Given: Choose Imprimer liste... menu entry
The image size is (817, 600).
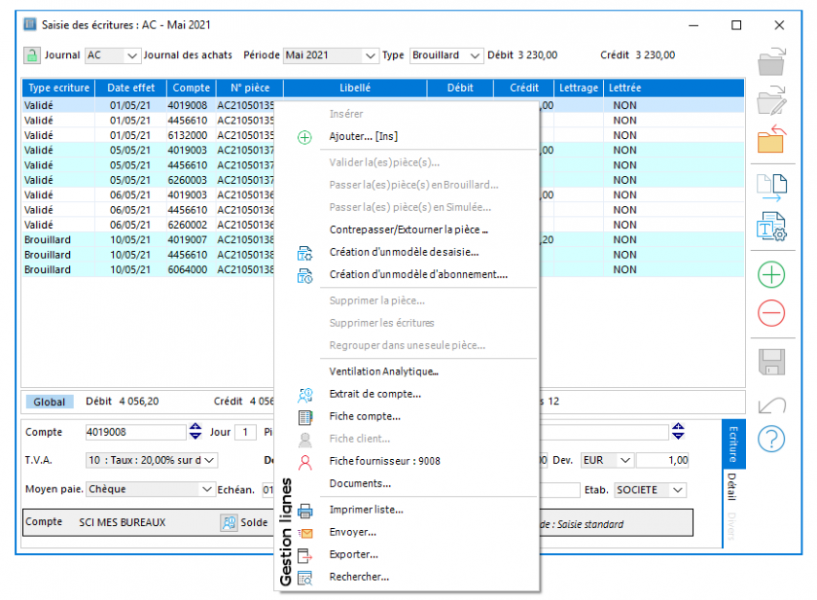Looking at the screenshot, I should [x=366, y=509].
